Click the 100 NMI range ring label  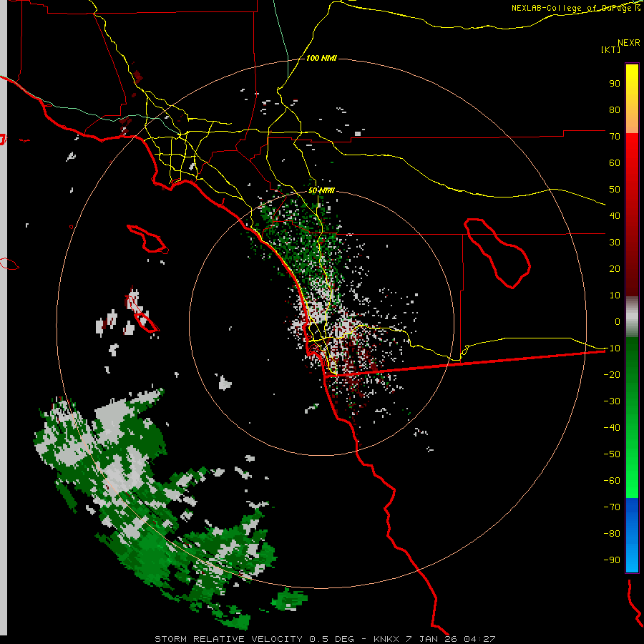pyautogui.click(x=321, y=58)
